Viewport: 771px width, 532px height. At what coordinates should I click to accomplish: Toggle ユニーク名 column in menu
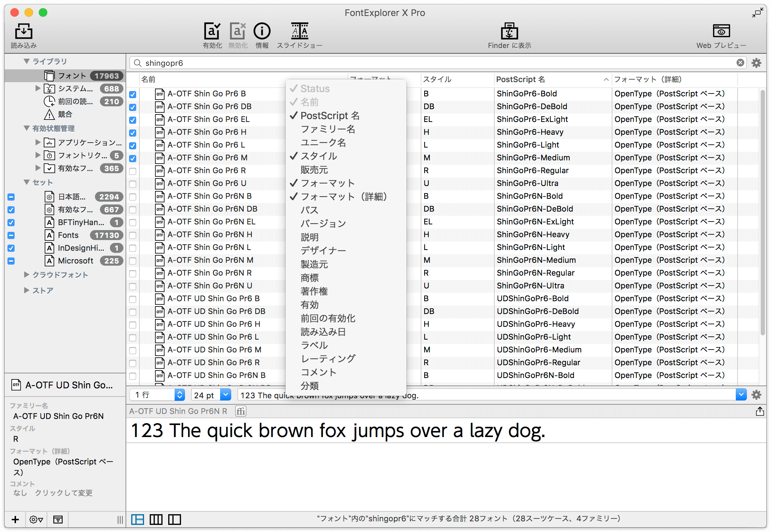tap(346, 143)
